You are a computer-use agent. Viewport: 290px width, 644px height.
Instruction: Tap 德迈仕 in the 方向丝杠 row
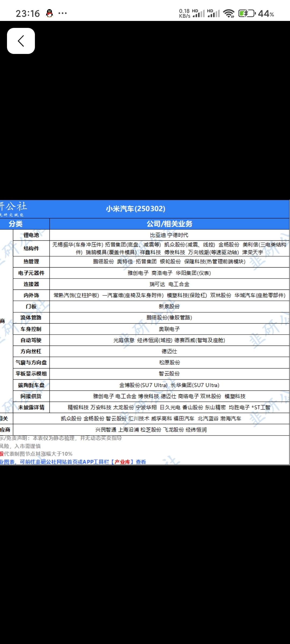coord(169,351)
